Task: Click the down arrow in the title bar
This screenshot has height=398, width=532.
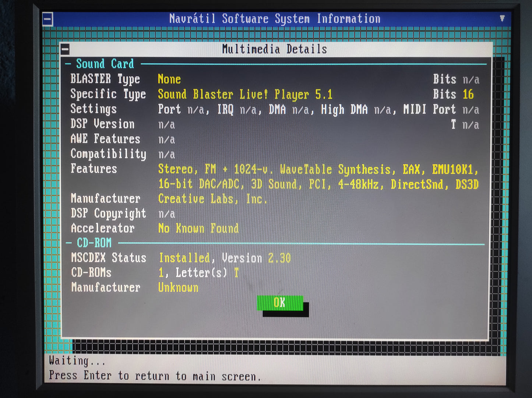Action: point(502,18)
